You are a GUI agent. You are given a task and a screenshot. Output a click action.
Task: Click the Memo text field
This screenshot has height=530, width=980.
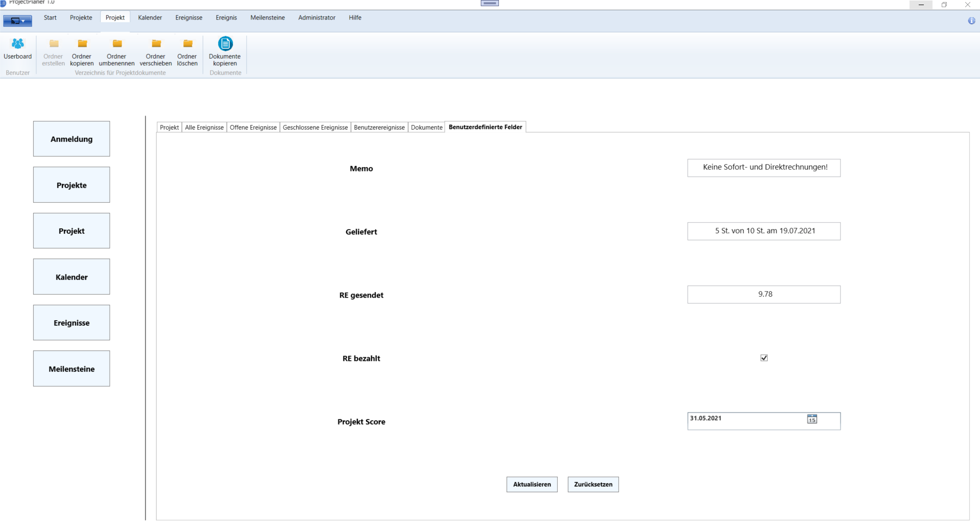764,168
